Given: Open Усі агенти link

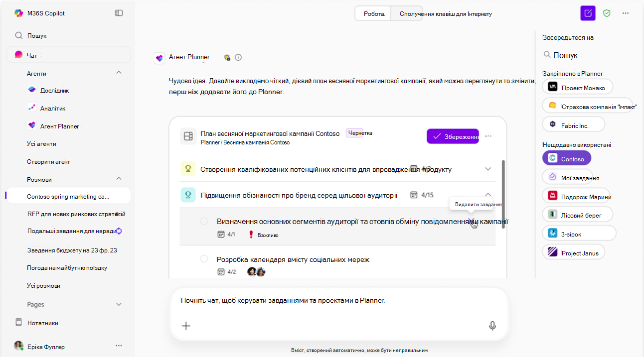Looking at the screenshot, I should [x=41, y=144].
